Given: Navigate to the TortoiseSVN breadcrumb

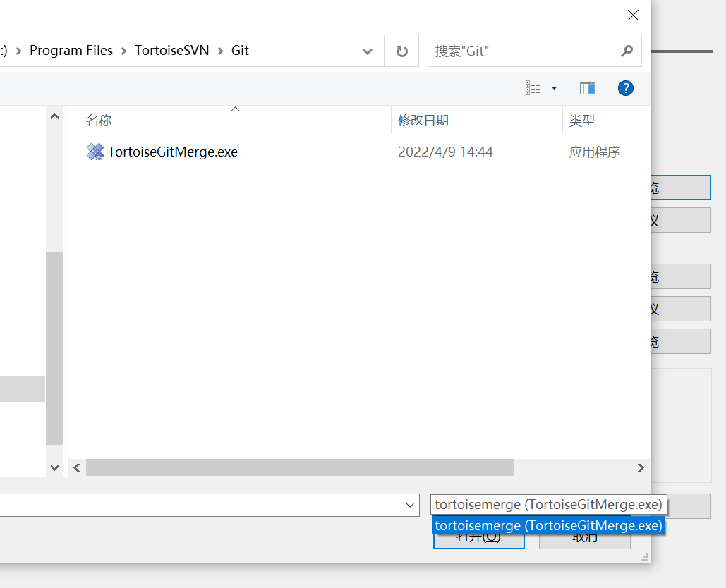Looking at the screenshot, I should click(171, 50).
